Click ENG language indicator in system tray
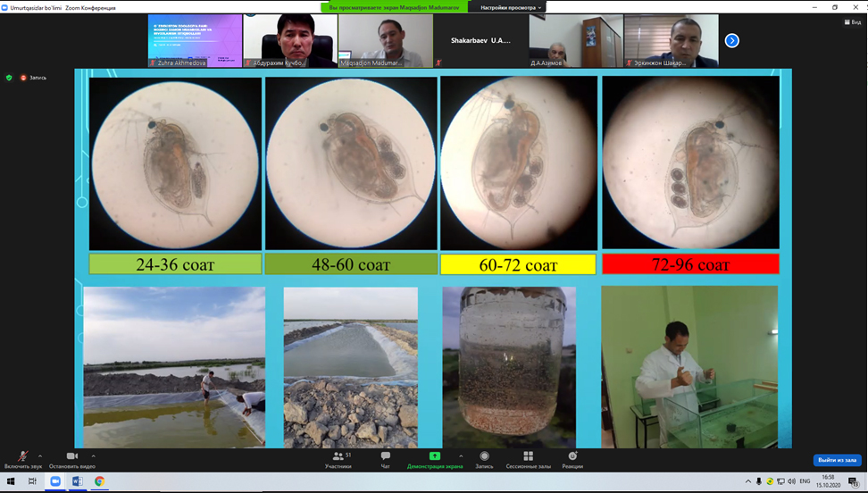Viewport: 868px width, 493px height. click(805, 481)
